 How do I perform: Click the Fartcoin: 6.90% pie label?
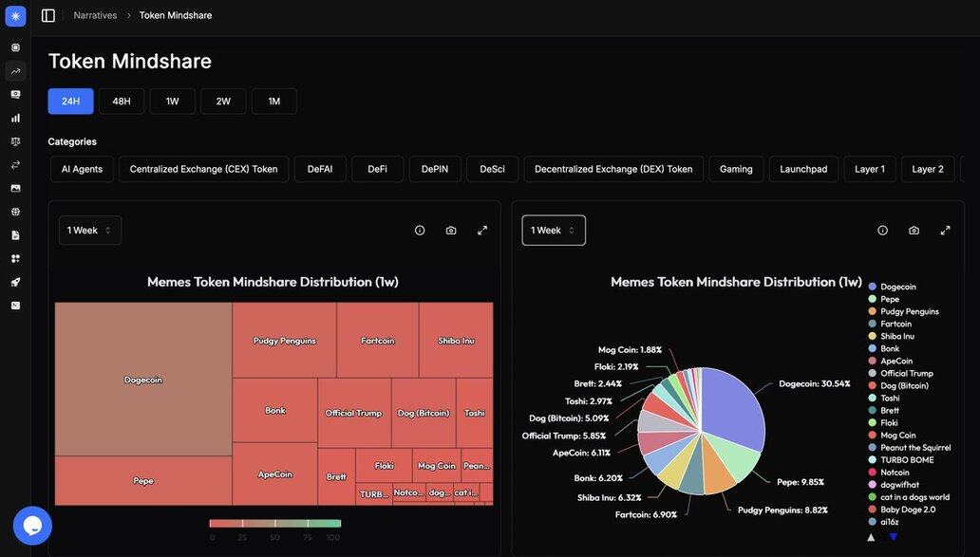(647, 514)
